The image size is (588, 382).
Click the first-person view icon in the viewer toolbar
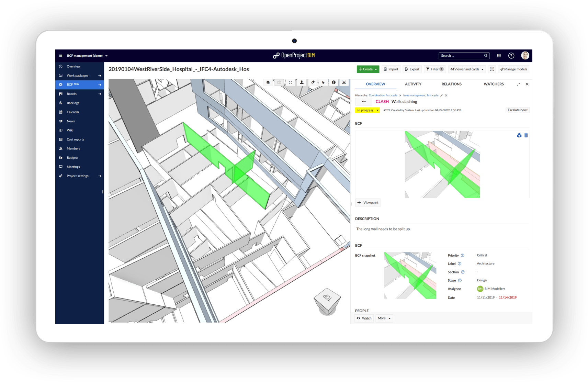point(302,82)
